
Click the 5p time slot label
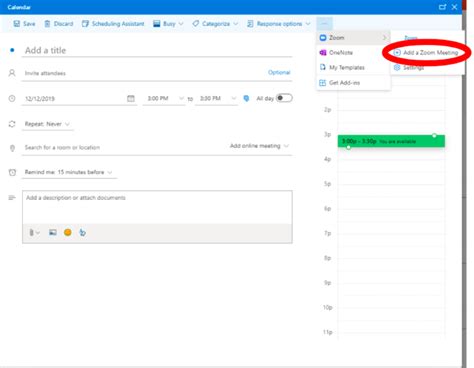click(327, 184)
